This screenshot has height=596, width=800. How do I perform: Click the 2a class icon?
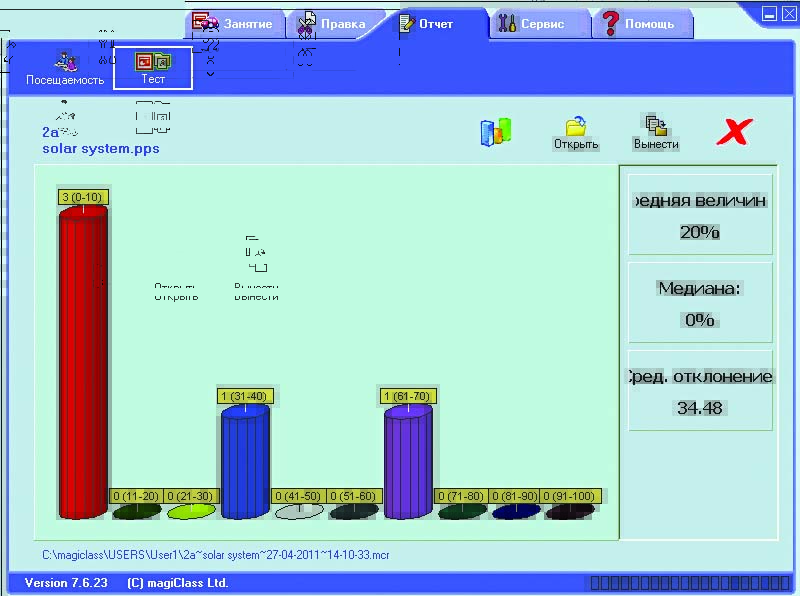[60, 122]
